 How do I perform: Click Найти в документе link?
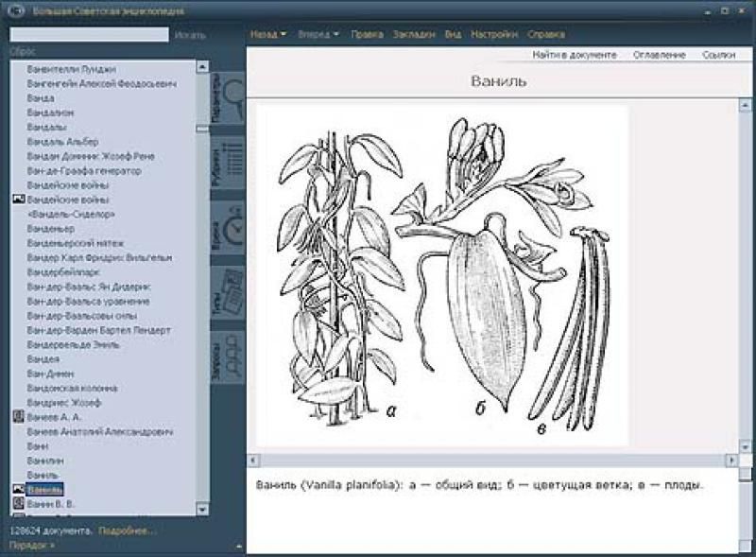[x=574, y=55]
